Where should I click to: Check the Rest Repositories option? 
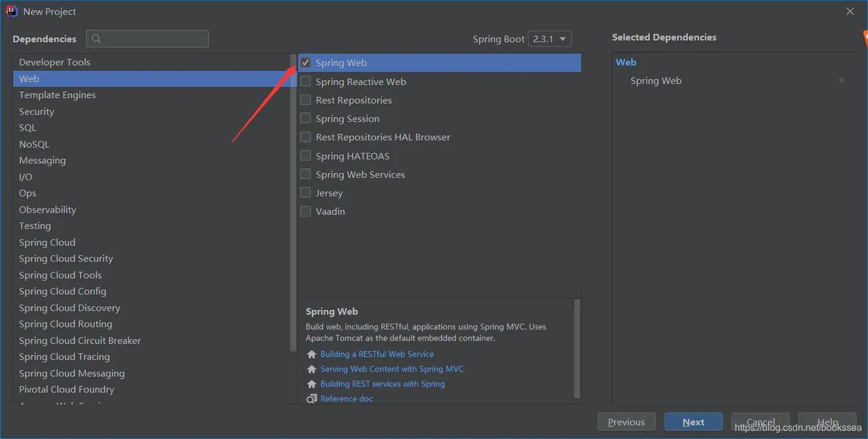(x=306, y=100)
